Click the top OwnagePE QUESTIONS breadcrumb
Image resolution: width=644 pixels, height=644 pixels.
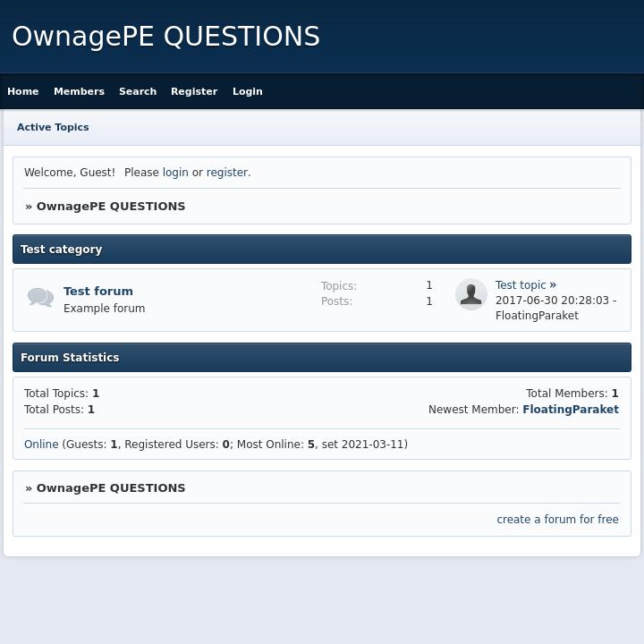pyautogui.click(x=111, y=206)
